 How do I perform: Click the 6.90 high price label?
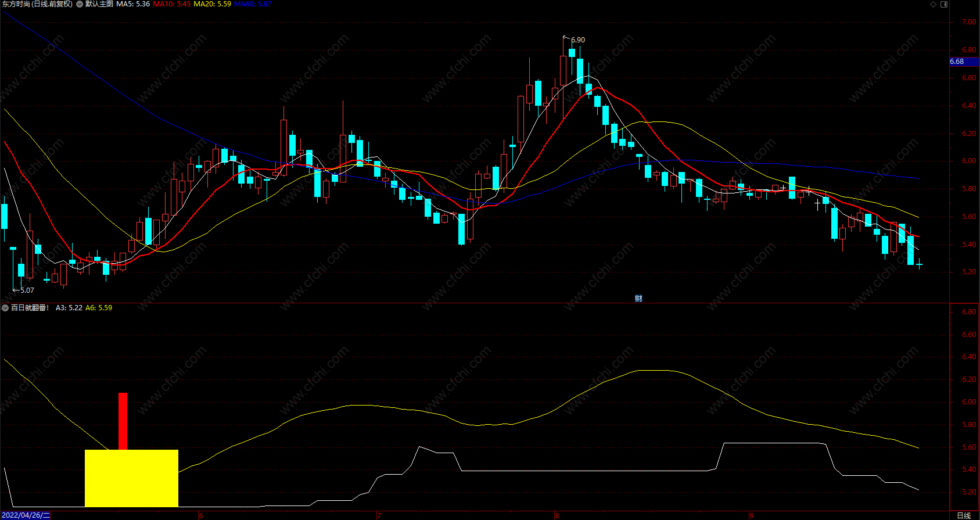578,40
